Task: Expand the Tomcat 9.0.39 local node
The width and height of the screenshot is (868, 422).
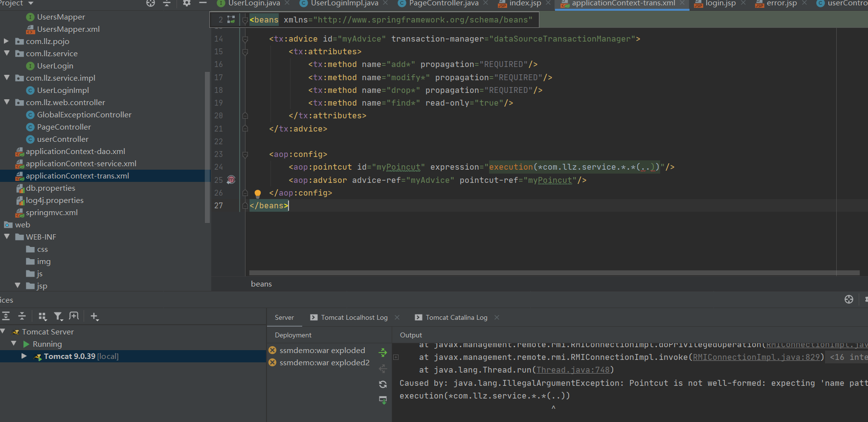Action: pos(24,356)
